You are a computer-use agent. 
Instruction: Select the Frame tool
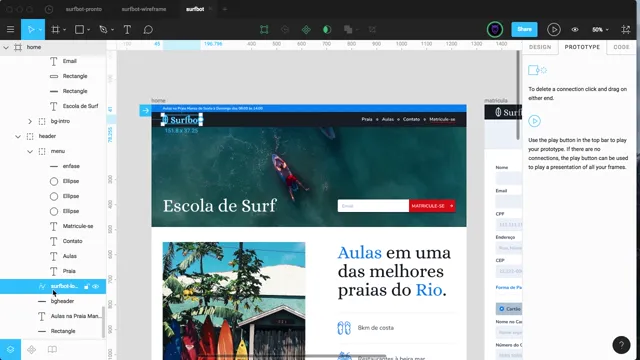coord(56,29)
